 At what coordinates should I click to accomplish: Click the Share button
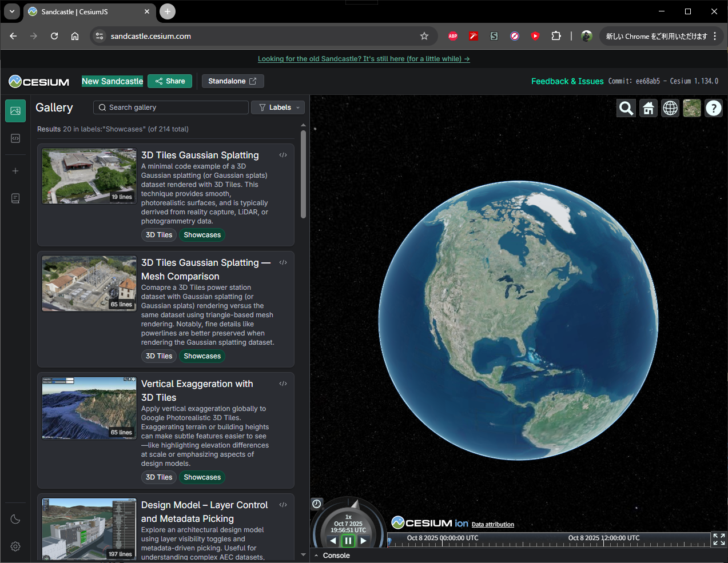tap(169, 81)
